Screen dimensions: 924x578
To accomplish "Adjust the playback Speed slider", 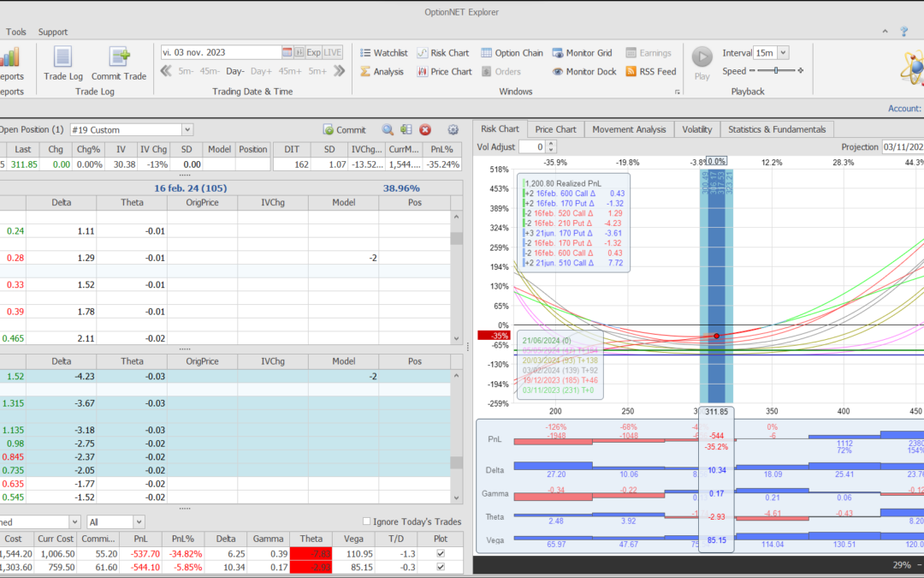I will click(x=777, y=71).
